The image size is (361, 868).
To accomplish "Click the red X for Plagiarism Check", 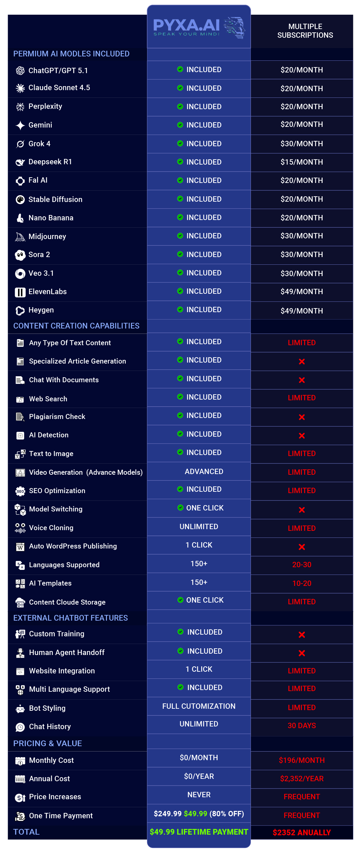I will (x=302, y=417).
